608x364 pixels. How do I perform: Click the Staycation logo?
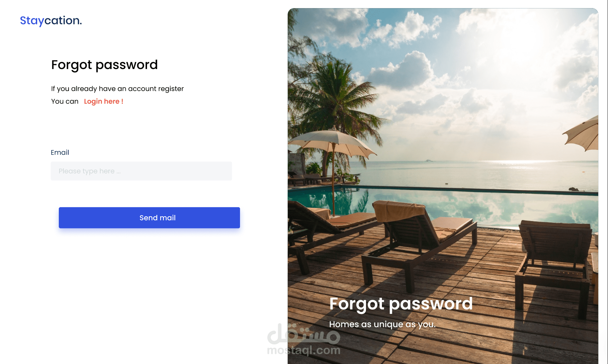pos(51,21)
